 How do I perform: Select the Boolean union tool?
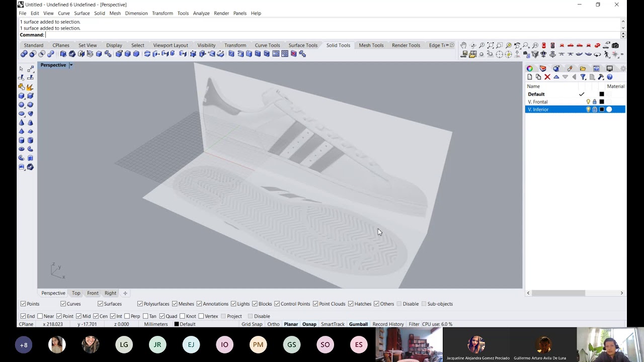pyautogui.click(x=24, y=54)
